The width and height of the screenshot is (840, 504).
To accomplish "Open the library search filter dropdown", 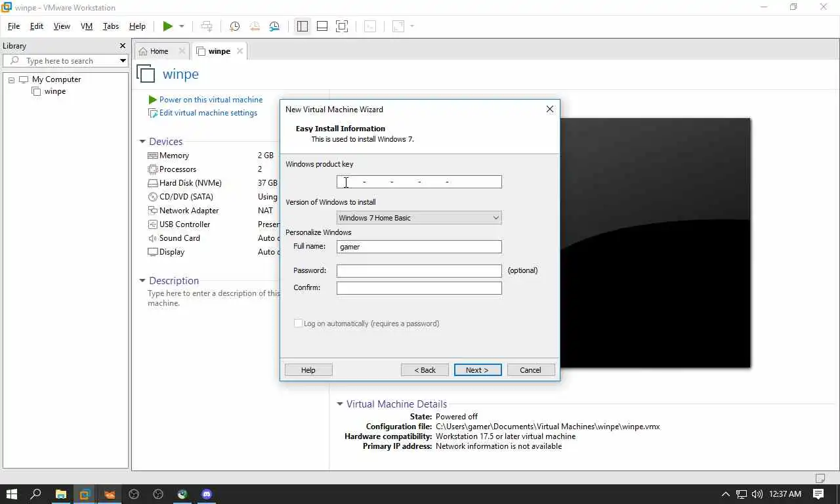I will click(123, 61).
